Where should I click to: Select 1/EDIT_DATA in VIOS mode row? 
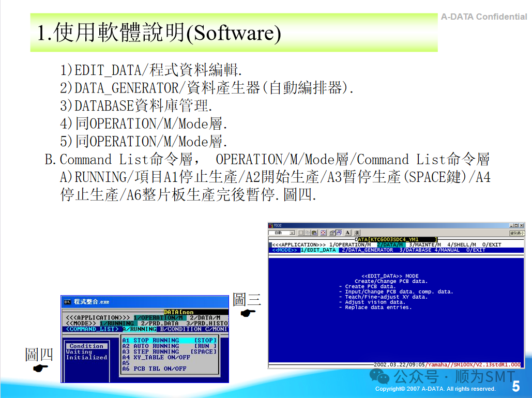tap(318, 250)
